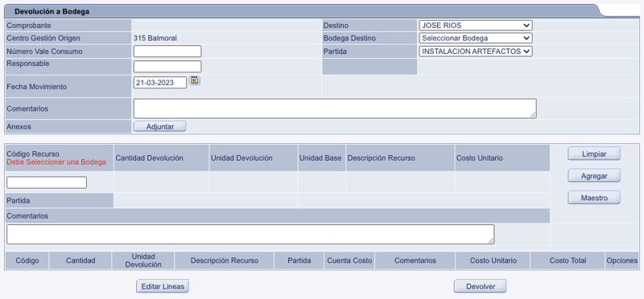Click the Cantidad column header
Viewport: 644px width, 299px height.
point(80,260)
